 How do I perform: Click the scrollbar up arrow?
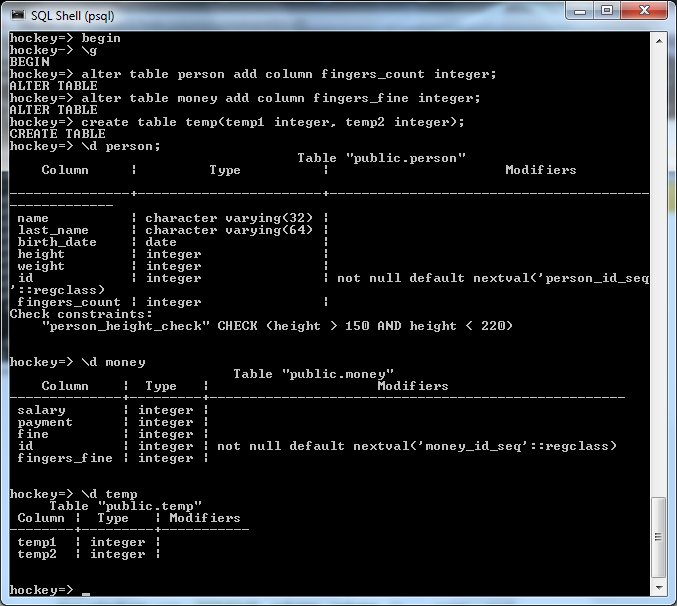click(x=659, y=41)
